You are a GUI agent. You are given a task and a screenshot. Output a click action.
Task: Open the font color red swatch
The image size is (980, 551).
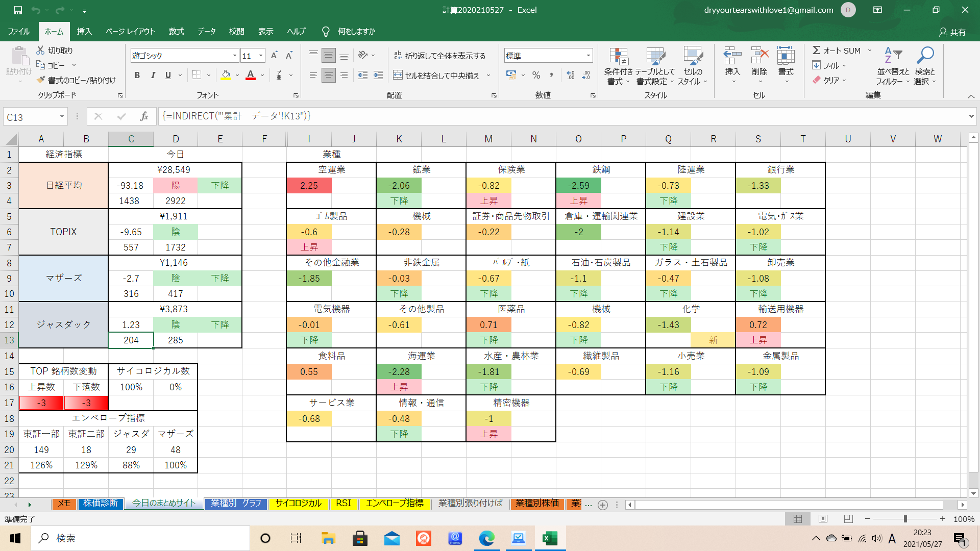point(251,76)
